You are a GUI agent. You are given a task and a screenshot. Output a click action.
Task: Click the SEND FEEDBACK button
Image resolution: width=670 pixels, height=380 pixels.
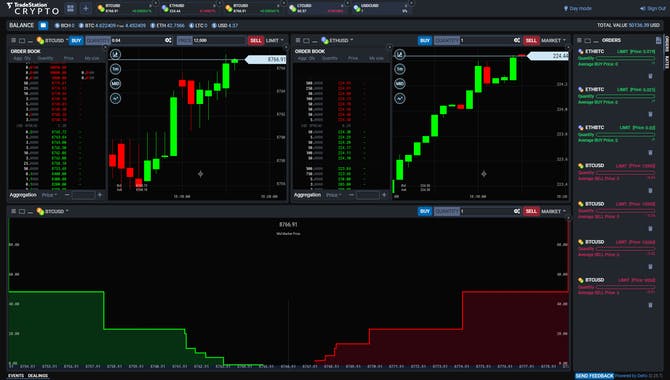594,376
